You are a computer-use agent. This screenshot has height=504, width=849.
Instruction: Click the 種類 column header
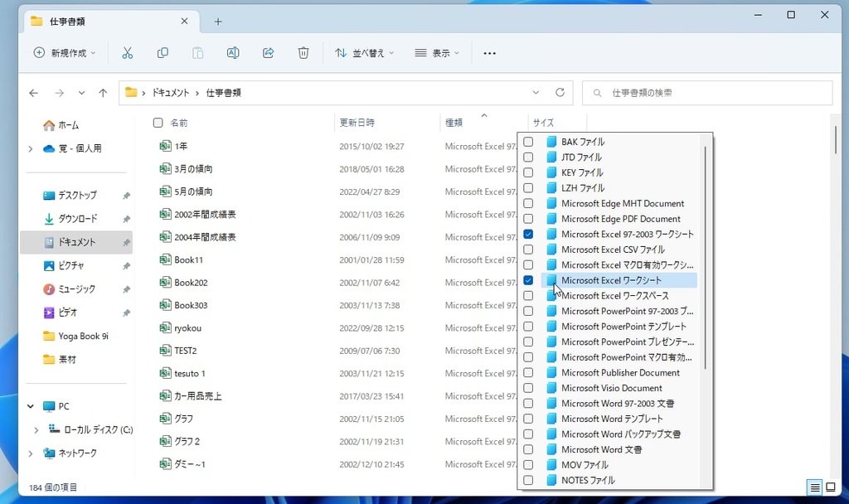click(454, 123)
